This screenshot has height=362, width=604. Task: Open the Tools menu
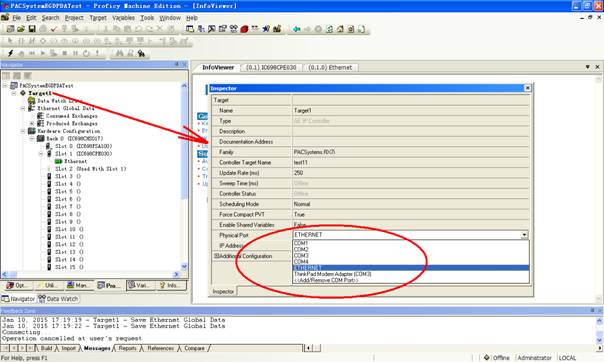tap(147, 18)
